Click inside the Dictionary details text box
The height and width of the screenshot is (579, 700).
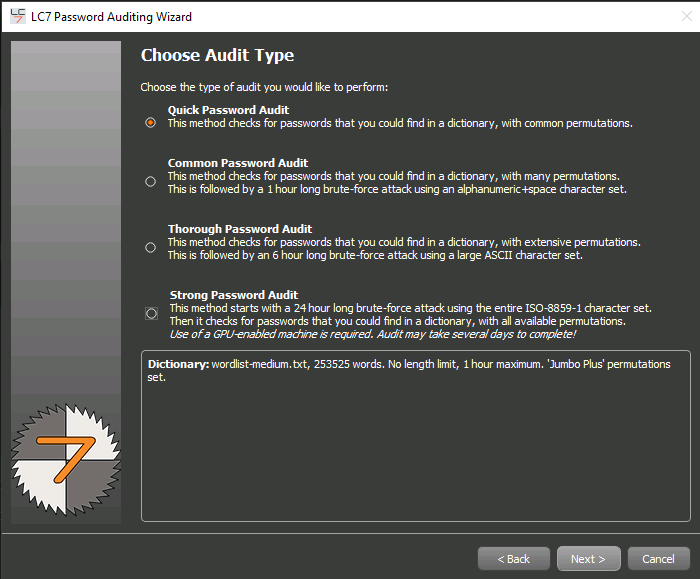click(415, 450)
